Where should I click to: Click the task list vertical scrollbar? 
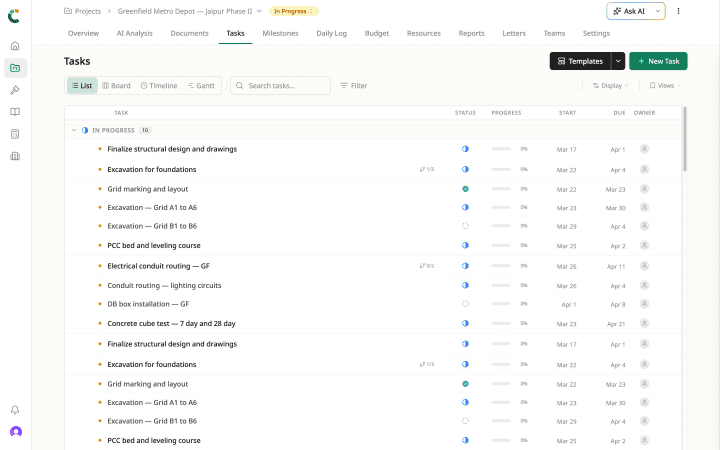685,139
